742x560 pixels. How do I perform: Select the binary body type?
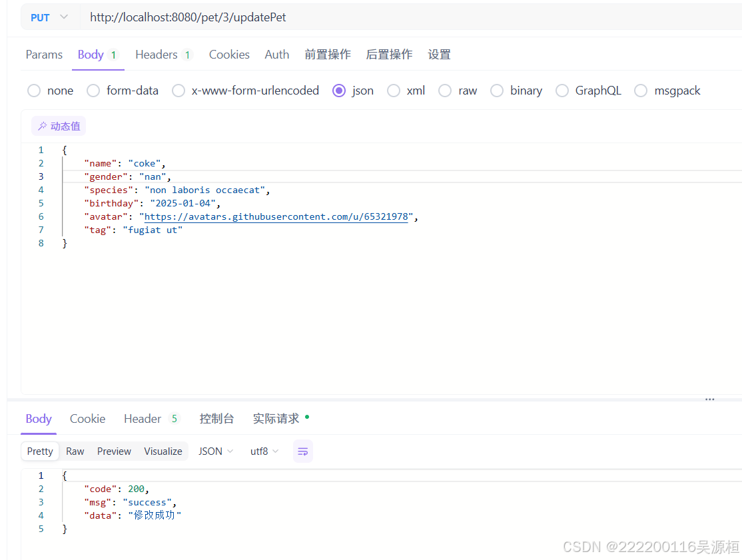click(x=516, y=91)
